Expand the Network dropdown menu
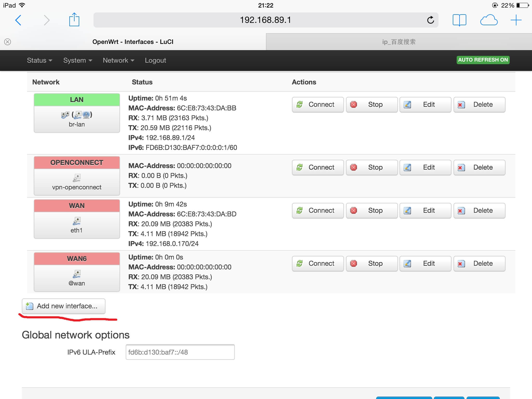Screen dimensions: 532x399 pyautogui.click(x=118, y=60)
